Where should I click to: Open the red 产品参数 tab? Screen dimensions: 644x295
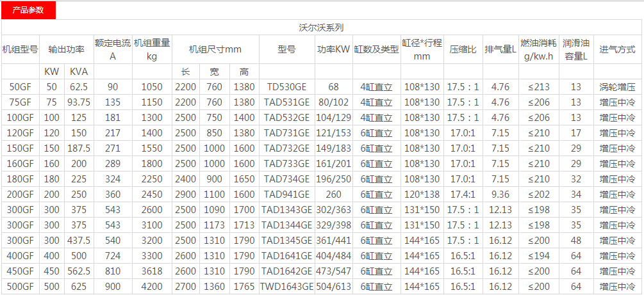click(x=28, y=10)
